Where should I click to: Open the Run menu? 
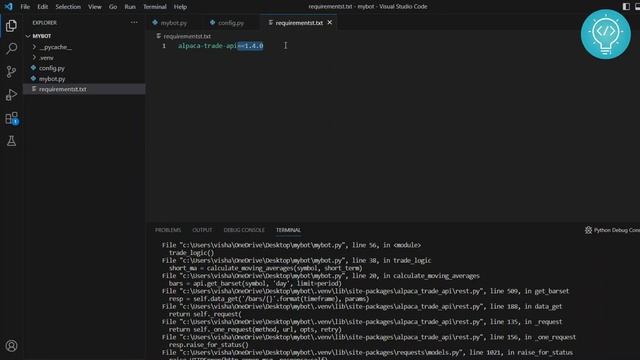130,7
